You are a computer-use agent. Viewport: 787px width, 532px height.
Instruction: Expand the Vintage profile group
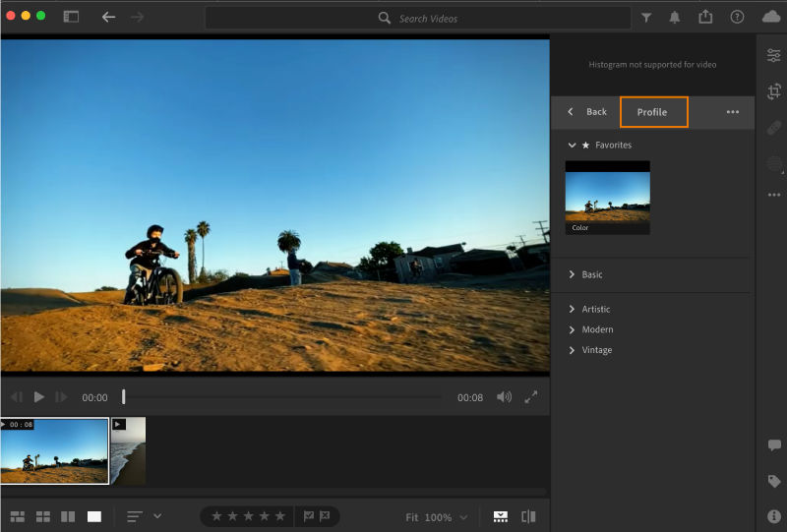pyautogui.click(x=572, y=350)
